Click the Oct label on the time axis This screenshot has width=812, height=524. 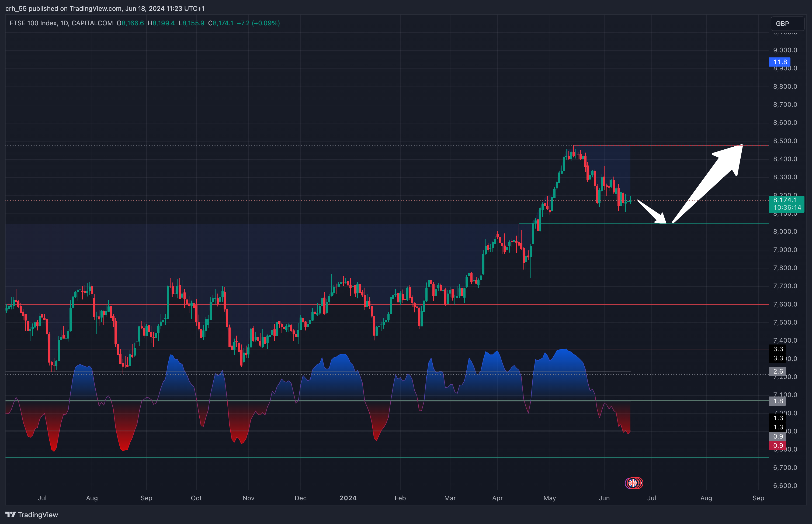click(x=196, y=498)
